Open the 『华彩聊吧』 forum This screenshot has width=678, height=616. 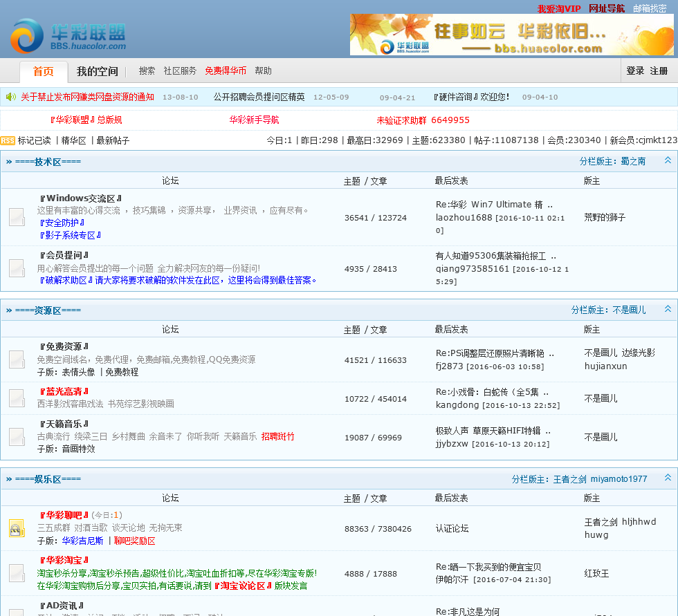(64, 515)
